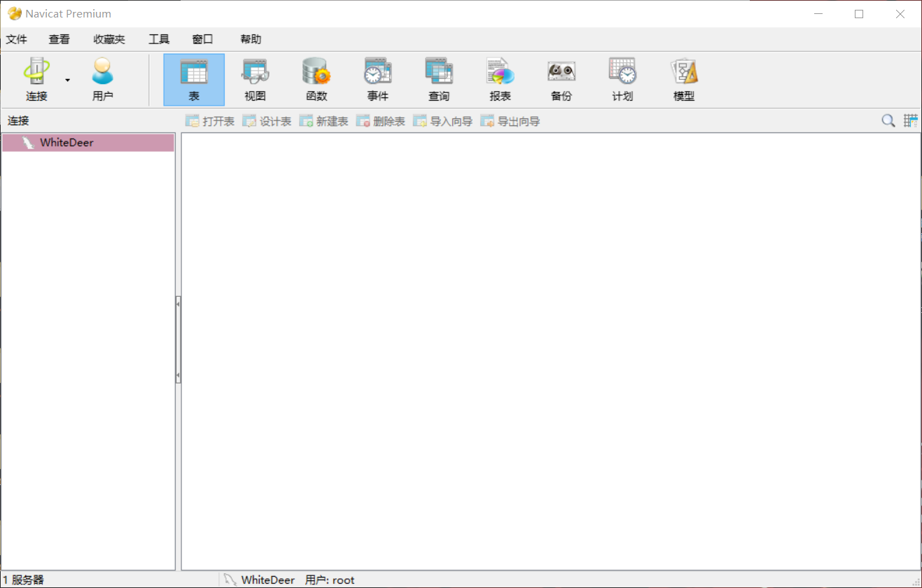Open the Backup (备份) toolbar icon
This screenshot has width=922, height=588.
pyautogui.click(x=561, y=80)
